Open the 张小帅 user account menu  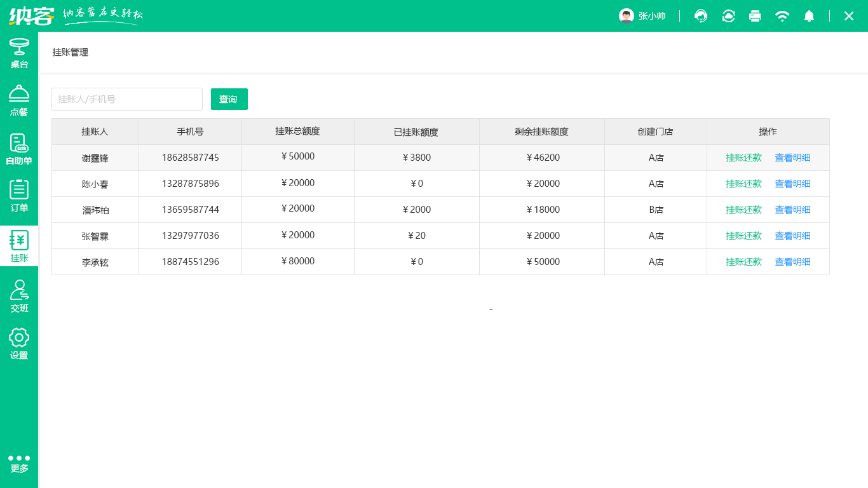[x=642, y=16]
